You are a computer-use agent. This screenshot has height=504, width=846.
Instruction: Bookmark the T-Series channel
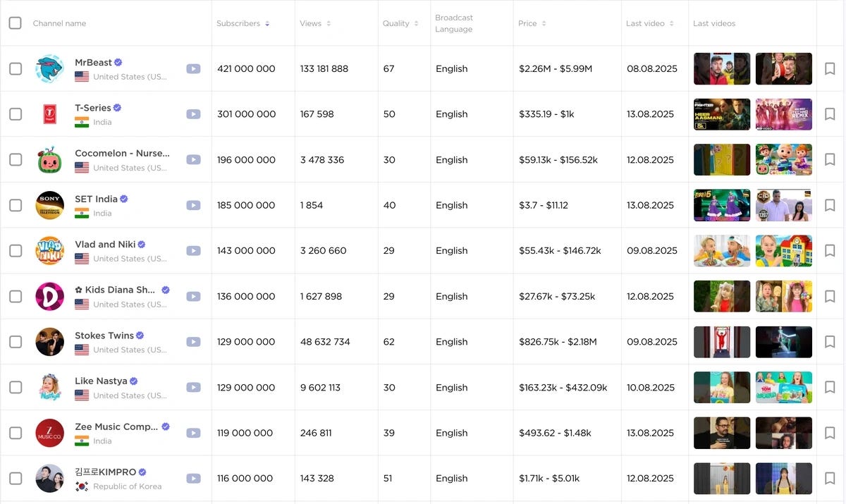pyautogui.click(x=830, y=114)
